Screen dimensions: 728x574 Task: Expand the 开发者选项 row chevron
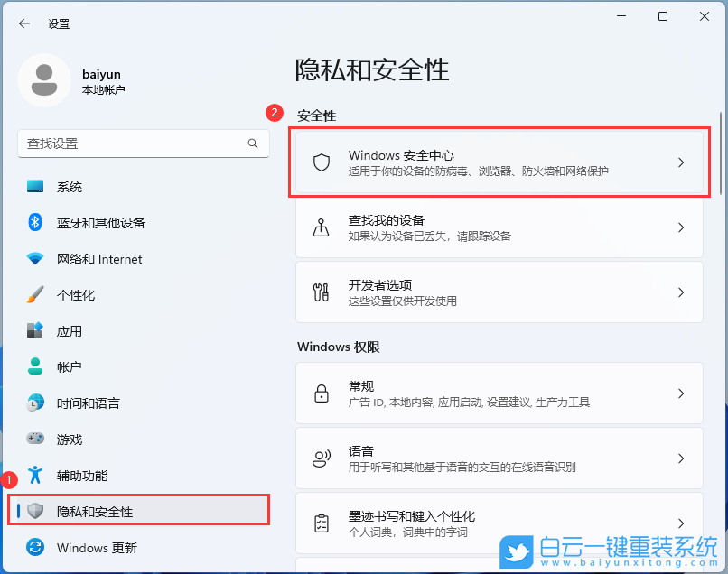click(681, 292)
